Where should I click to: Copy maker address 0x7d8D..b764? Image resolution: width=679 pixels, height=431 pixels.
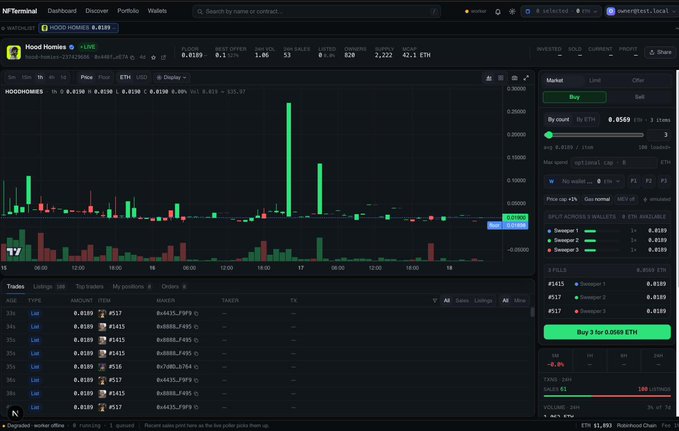click(x=196, y=367)
